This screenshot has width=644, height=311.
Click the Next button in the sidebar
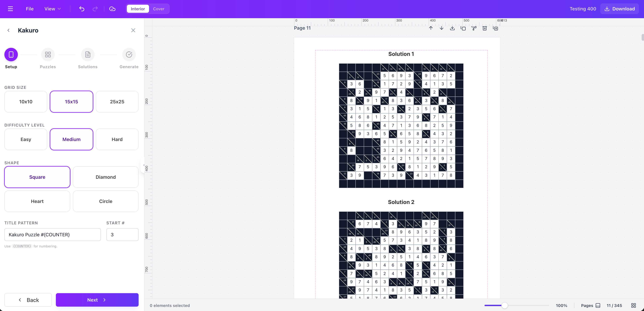click(x=97, y=300)
